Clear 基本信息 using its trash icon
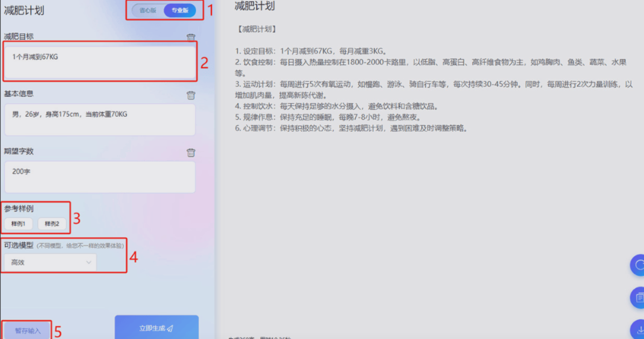Image resolution: width=644 pixels, height=339 pixels. pos(191,95)
